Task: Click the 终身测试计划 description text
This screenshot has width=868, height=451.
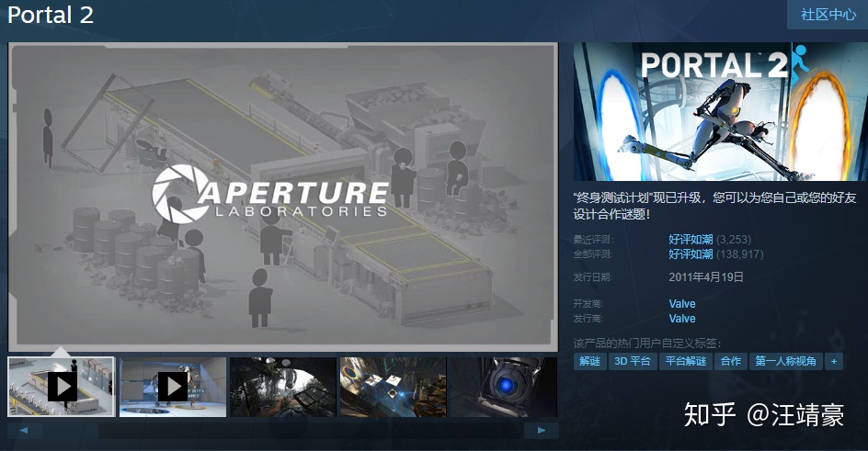Action: [714, 206]
